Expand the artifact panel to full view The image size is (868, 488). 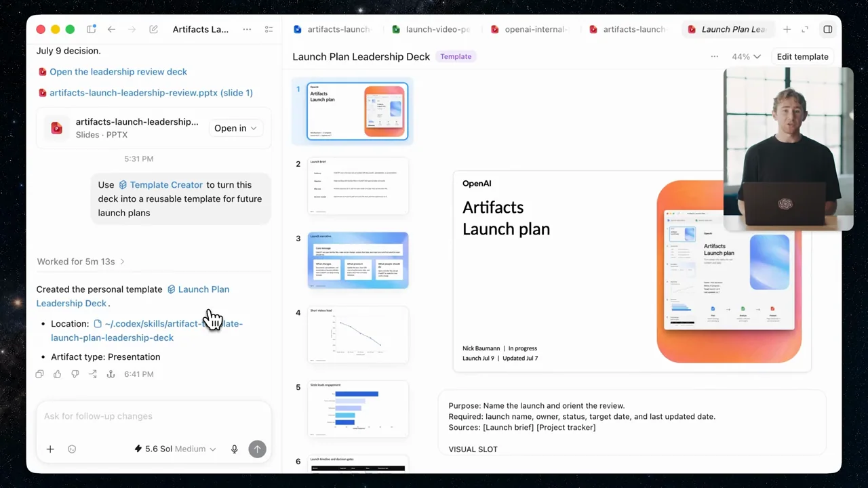pyautogui.click(x=805, y=29)
